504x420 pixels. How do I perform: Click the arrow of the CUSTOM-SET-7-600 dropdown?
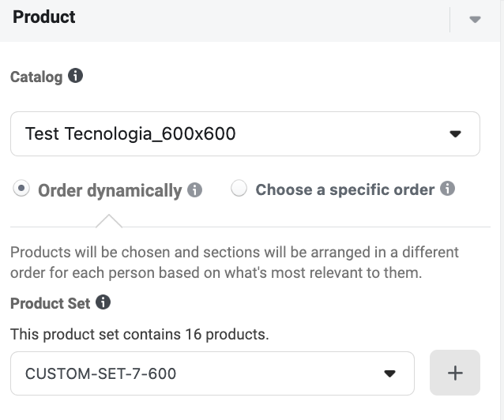(x=389, y=373)
